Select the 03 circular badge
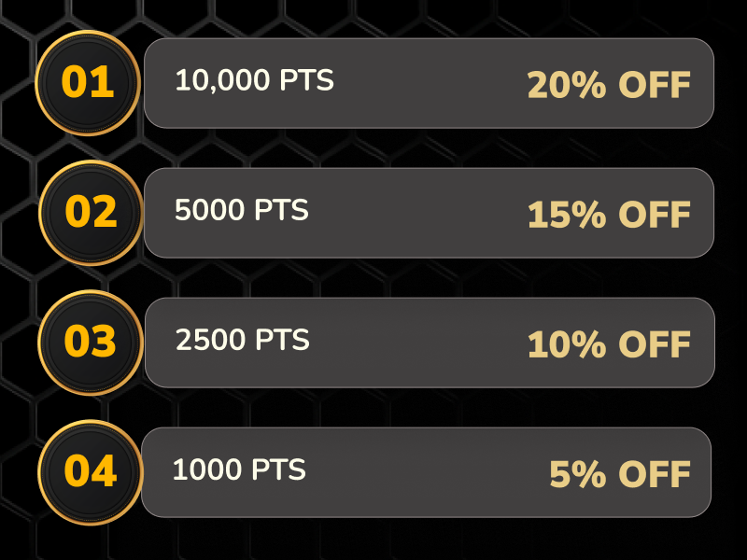 point(90,343)
